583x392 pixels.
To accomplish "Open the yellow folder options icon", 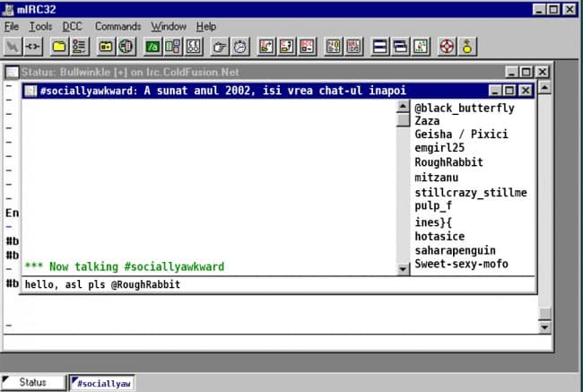I will tap(59, 47).
